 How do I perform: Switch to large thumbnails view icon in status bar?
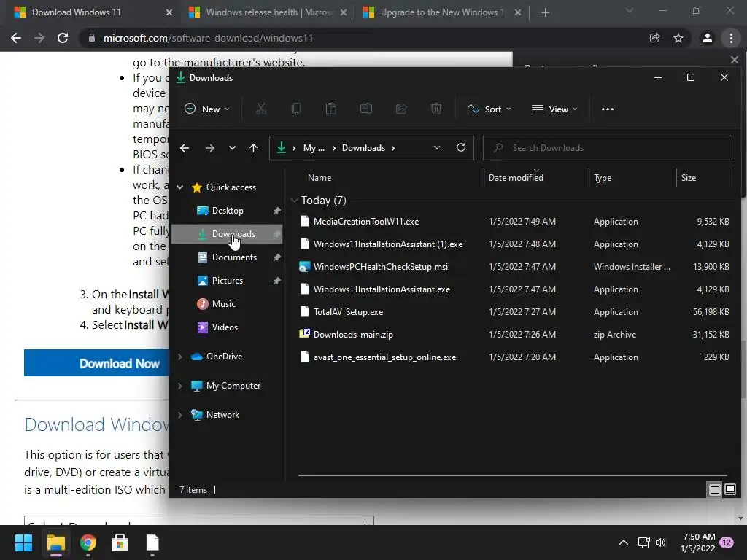point(729,489)
